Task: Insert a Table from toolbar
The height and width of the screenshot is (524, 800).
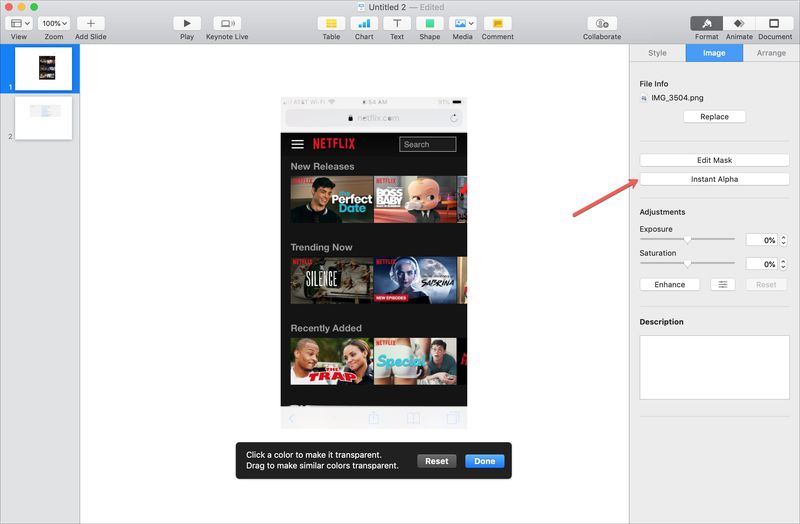Action: click(331, 23)
